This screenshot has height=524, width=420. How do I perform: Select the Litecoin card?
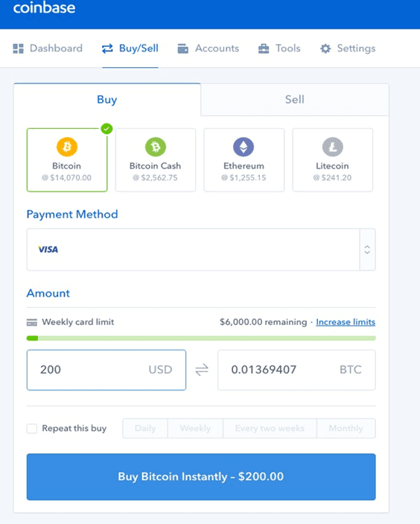tap(333, 160)
